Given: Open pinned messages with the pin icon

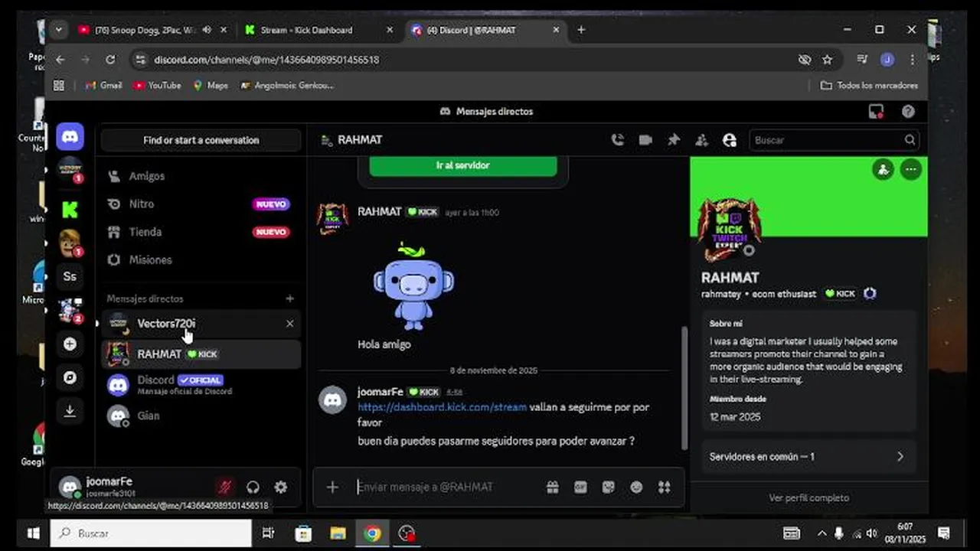Looking at the screenshot, I should [674, 140].
